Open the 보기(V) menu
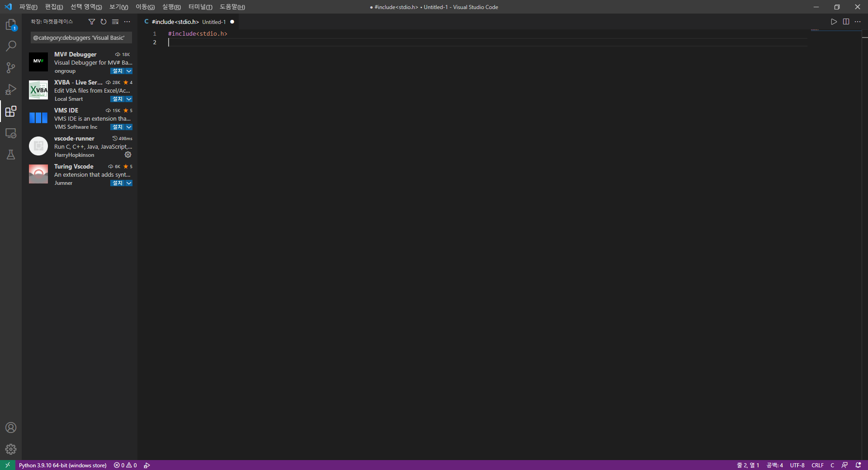Viewport: 868px width, 470px height. click(x=118, y=7)
